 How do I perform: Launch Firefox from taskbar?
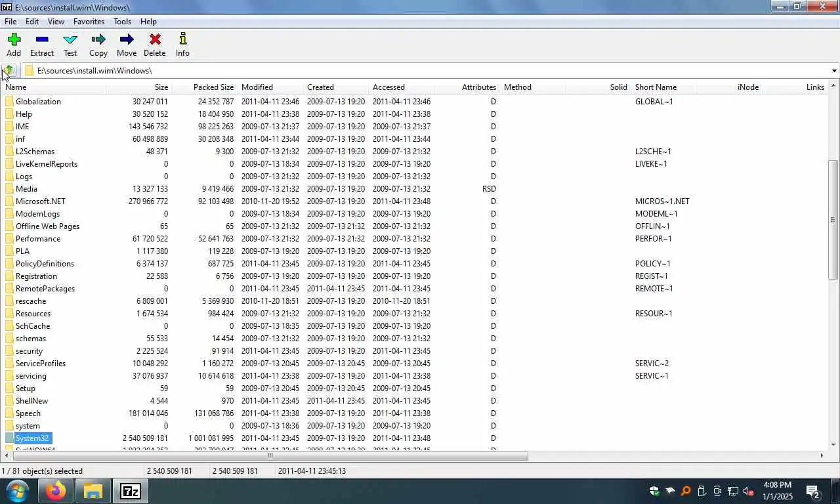(56, 491)
